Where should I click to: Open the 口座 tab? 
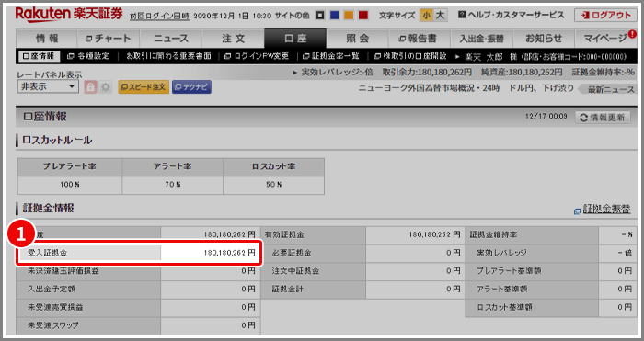[295, 39]
